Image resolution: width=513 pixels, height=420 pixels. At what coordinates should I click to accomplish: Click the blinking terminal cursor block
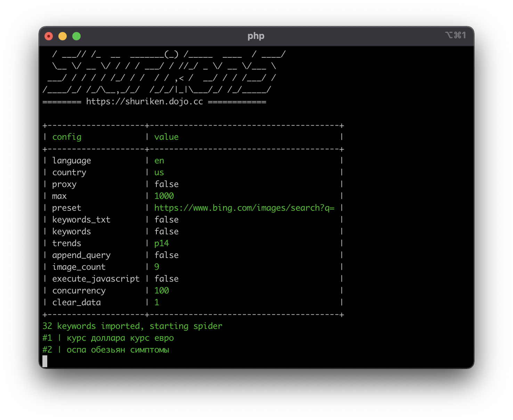(45, 361)
